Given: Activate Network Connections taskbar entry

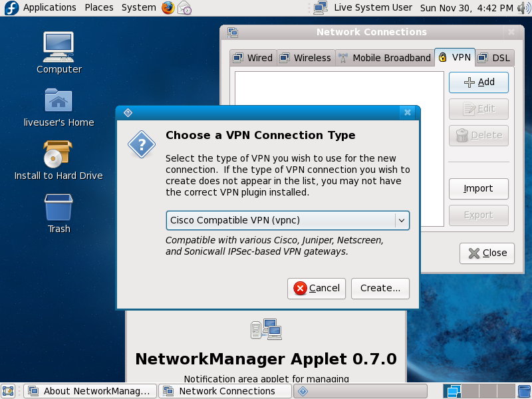Looking at the screenshot, I should point(225,391).
